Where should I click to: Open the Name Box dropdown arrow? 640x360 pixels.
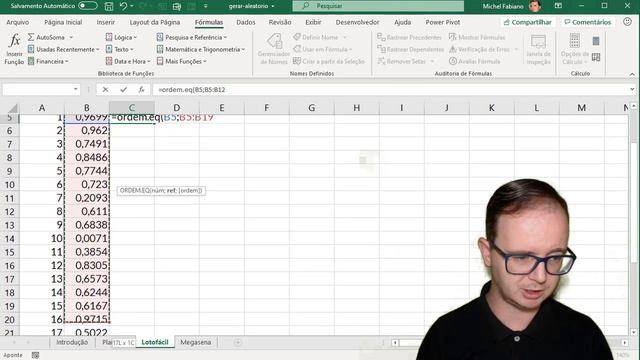coord(76,89)
